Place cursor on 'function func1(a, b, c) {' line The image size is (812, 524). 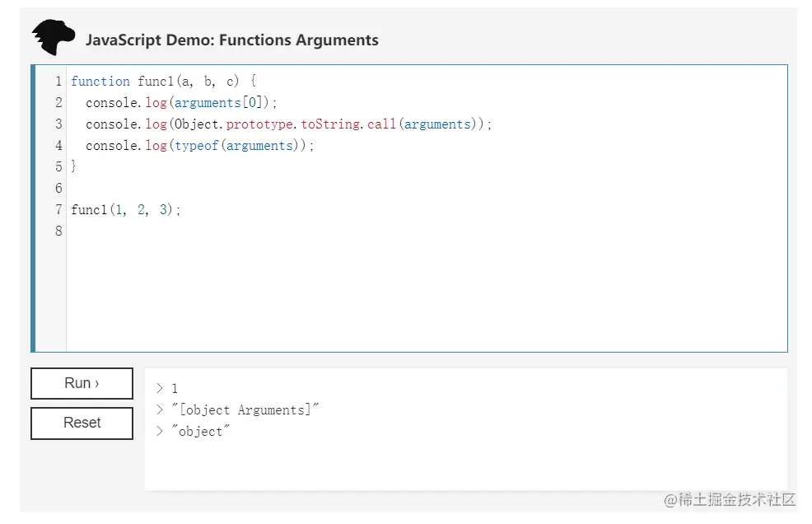[164, 82]
